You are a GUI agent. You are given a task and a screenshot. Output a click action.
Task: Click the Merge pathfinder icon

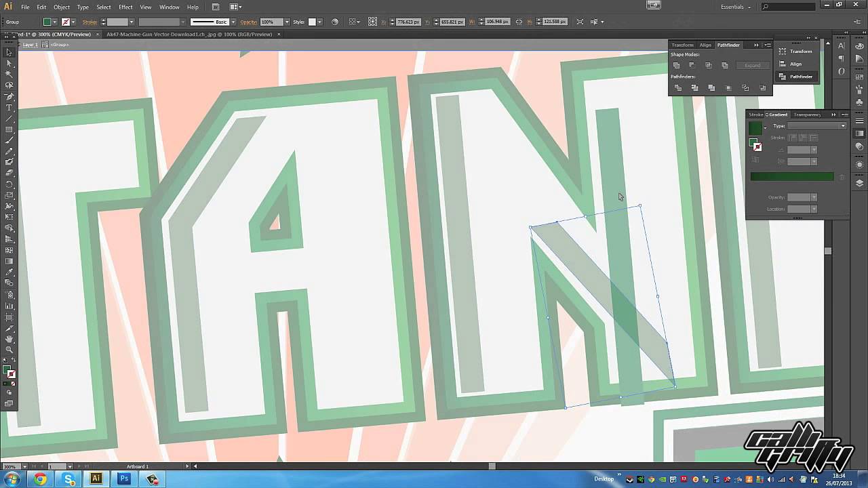711,88
